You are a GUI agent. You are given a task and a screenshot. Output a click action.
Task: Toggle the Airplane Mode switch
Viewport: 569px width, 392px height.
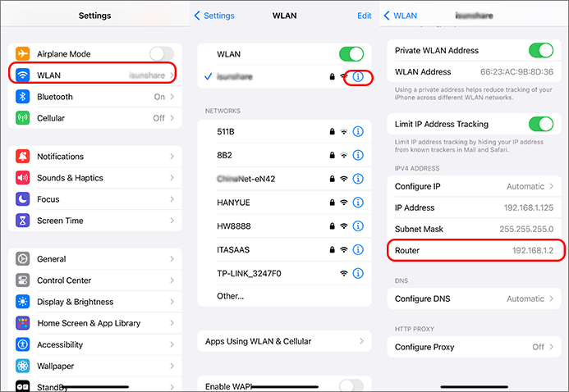point(162,54)
